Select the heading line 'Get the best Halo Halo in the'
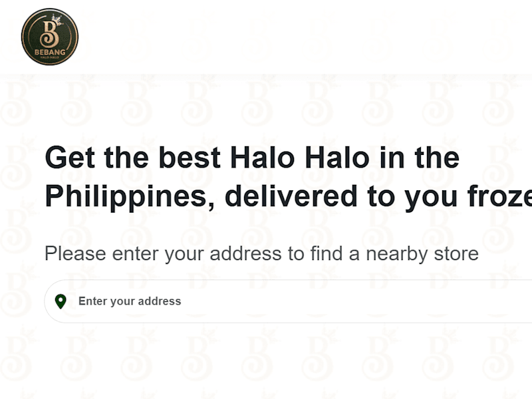 (252, 158)
